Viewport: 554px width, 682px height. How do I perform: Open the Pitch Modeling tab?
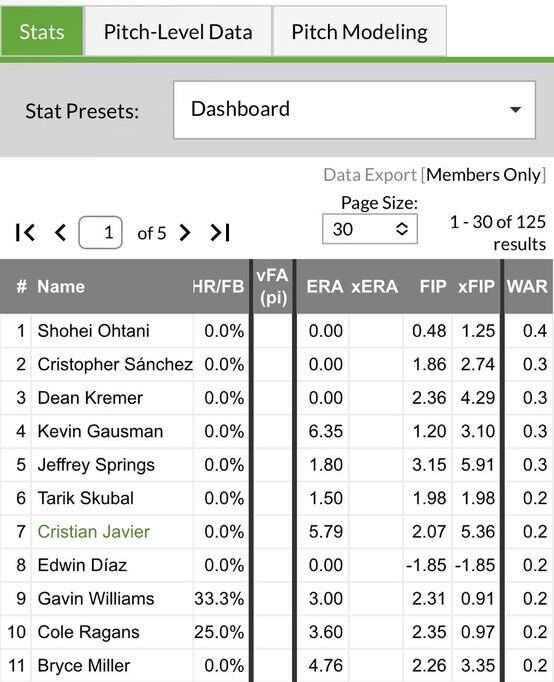360,32
